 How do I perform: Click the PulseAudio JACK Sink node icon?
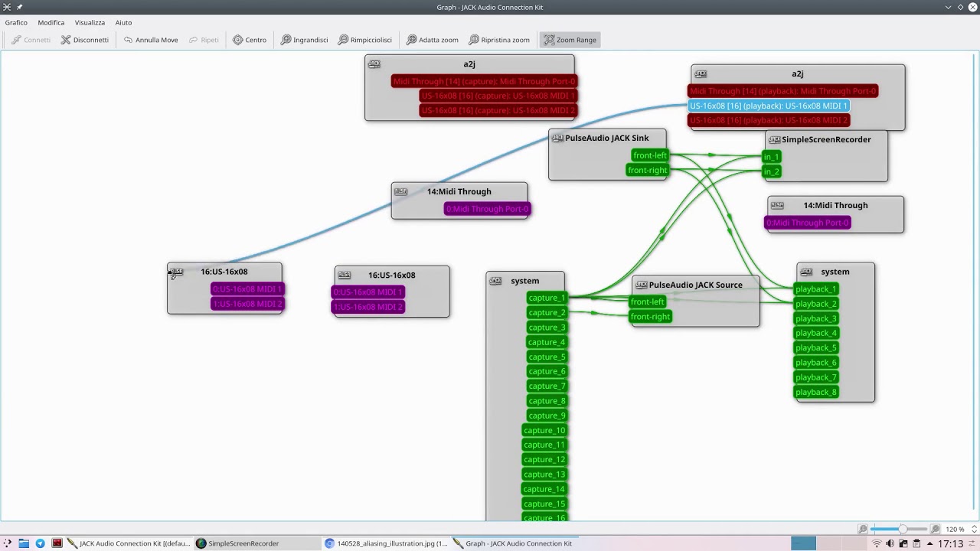coord(557,138)
